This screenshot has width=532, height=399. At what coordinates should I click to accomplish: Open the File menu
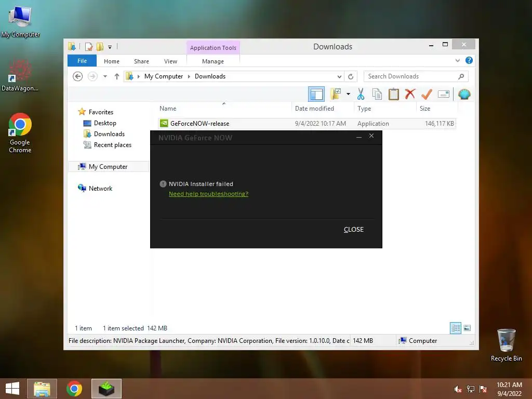pyautogui.click(x=82, y=61)
